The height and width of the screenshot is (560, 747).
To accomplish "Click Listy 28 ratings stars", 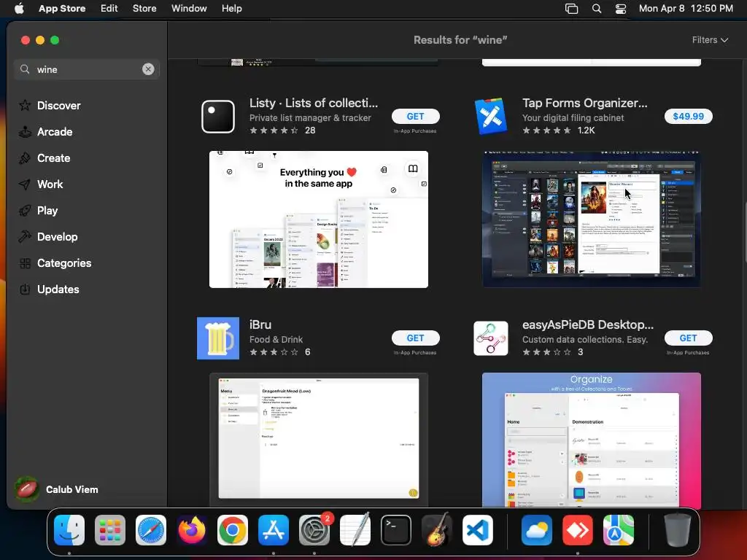I will [274, 131].
